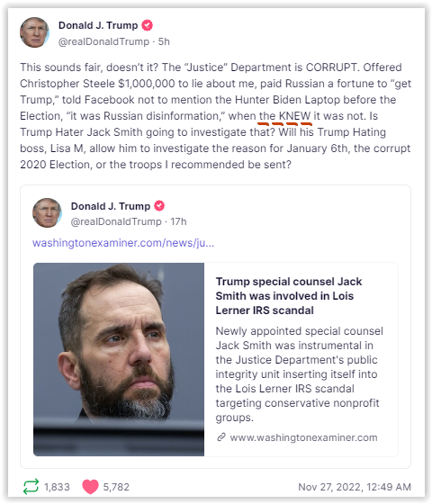Screen dimensions: 432x504
Task: Click the Donald J. Trump name on main post
Action: (x=98, y=25)
